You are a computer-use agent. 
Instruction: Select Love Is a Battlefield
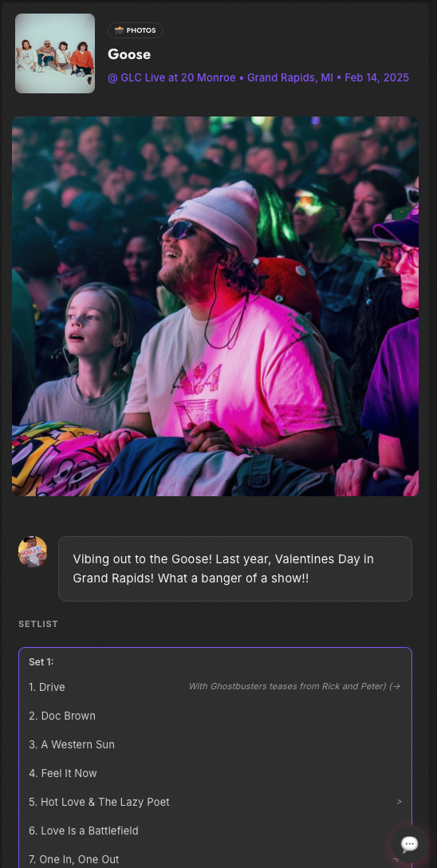[x=84, y=831]
